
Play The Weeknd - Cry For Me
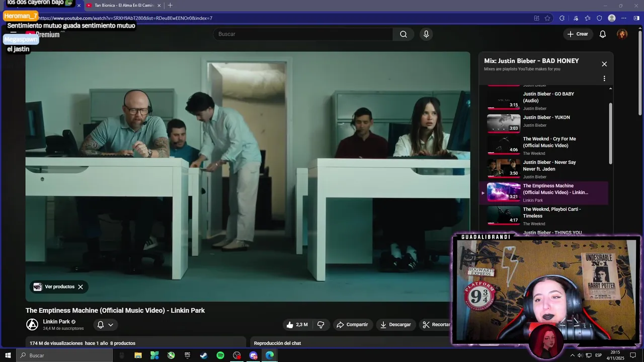(x=543, y=146)
